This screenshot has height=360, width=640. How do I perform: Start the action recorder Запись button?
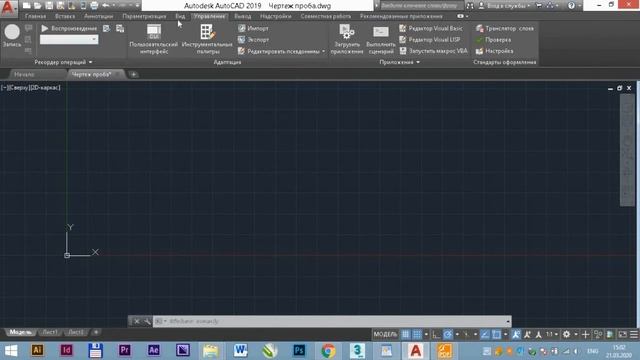pyautogui.click(x=12, y=36)
